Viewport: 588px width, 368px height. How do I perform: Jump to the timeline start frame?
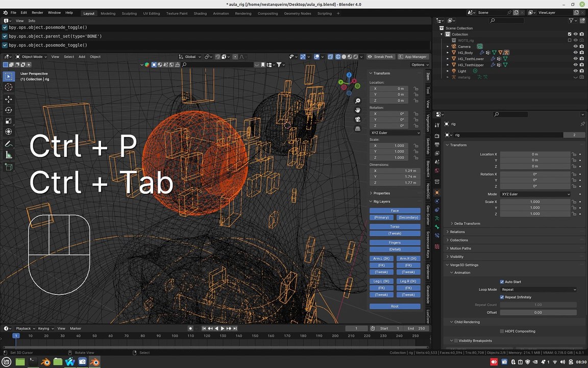click(204, 328)
